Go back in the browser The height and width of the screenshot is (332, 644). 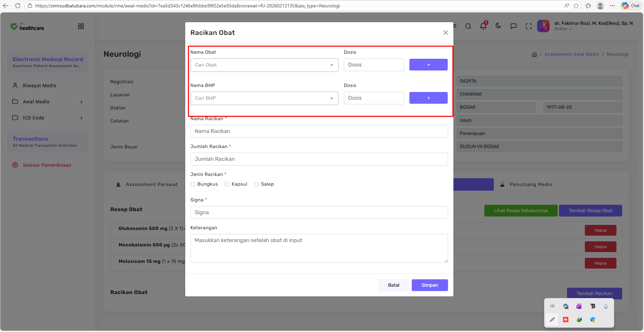[6, 6]
